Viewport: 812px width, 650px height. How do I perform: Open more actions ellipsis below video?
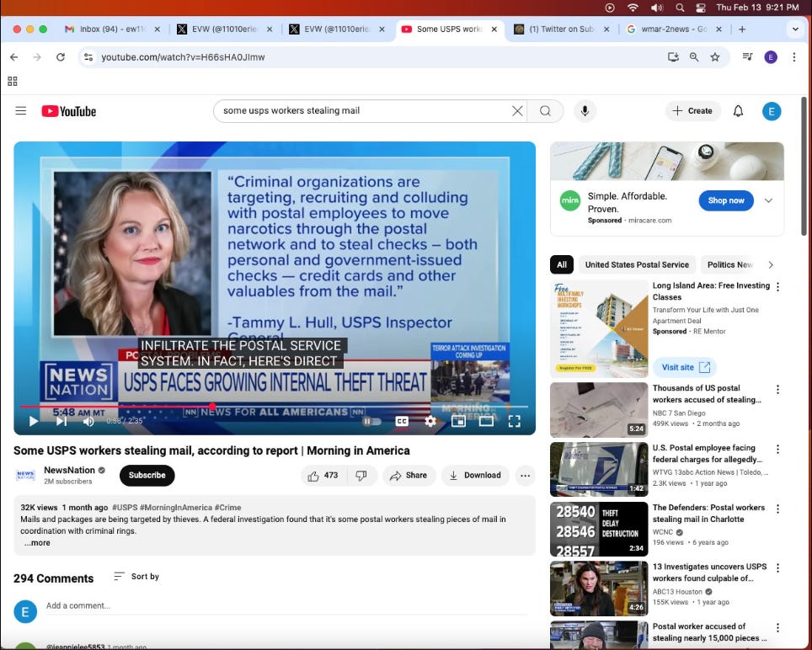[x=525, y=476]
